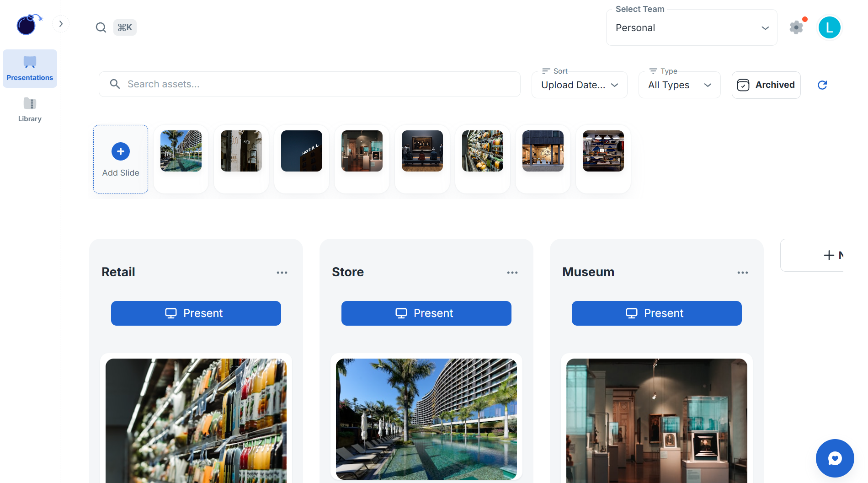
Task: Expand the sidebar with the chevron arrow
Action: coord(61,24)
